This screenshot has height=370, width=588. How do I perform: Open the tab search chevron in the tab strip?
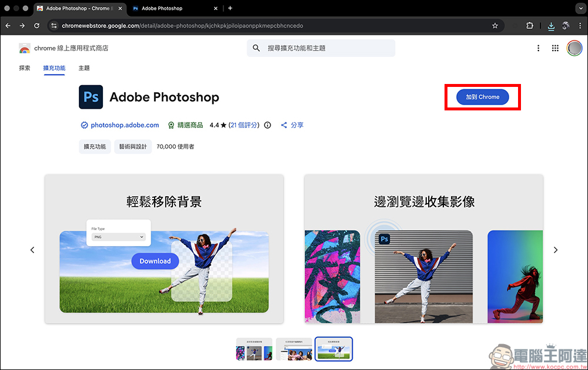coord(581,8)
